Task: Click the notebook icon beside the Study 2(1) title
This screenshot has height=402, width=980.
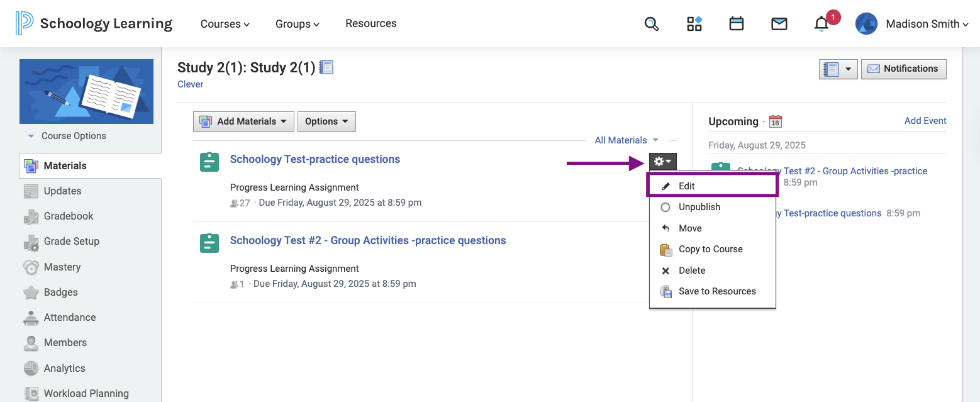Action: coord(326,67)
